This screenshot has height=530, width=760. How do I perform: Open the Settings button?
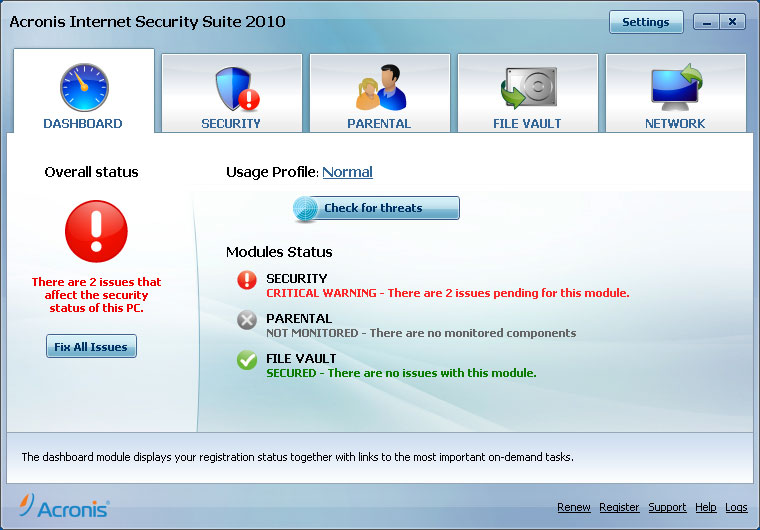[646, 22]
